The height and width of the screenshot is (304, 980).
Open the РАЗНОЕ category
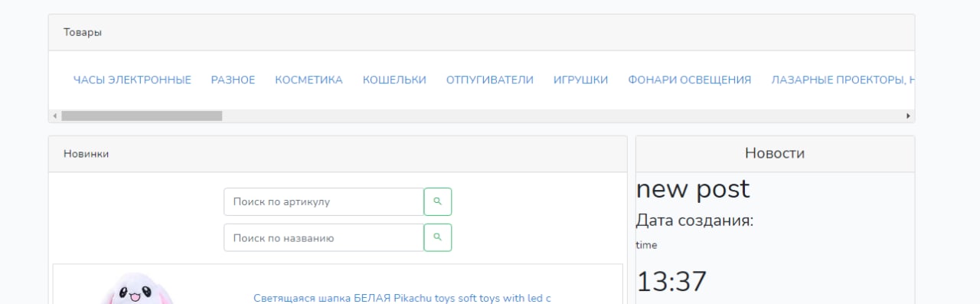(x=233, y=80)
